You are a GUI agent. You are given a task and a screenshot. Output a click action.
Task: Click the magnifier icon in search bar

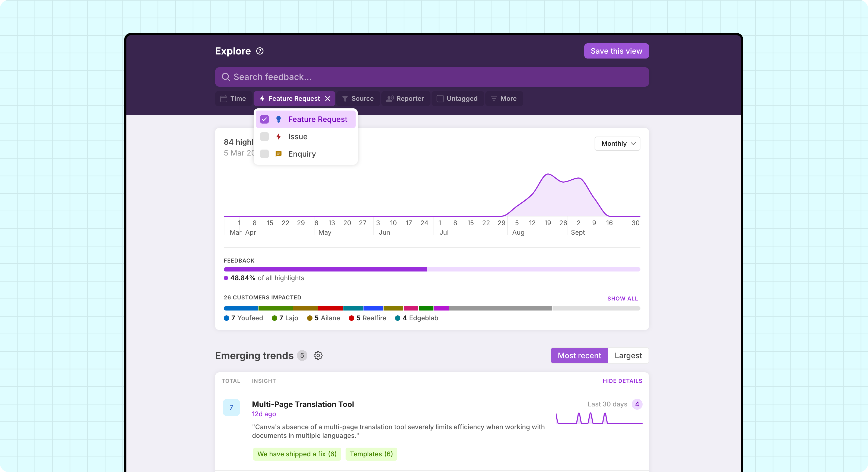tap(226, 77)
